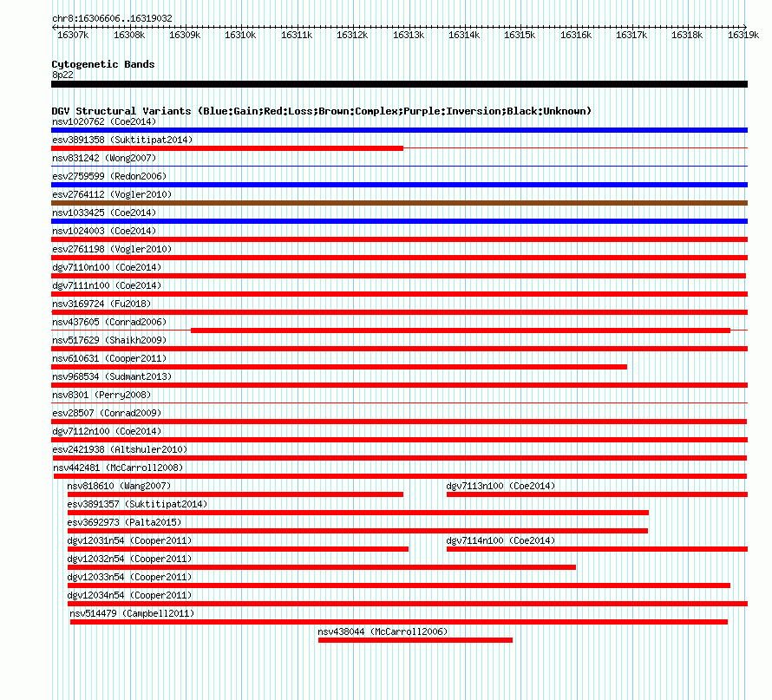
Task: Open the esv3891358 (Suktitipat2014) variant label
Action: (x=122, y=140)
